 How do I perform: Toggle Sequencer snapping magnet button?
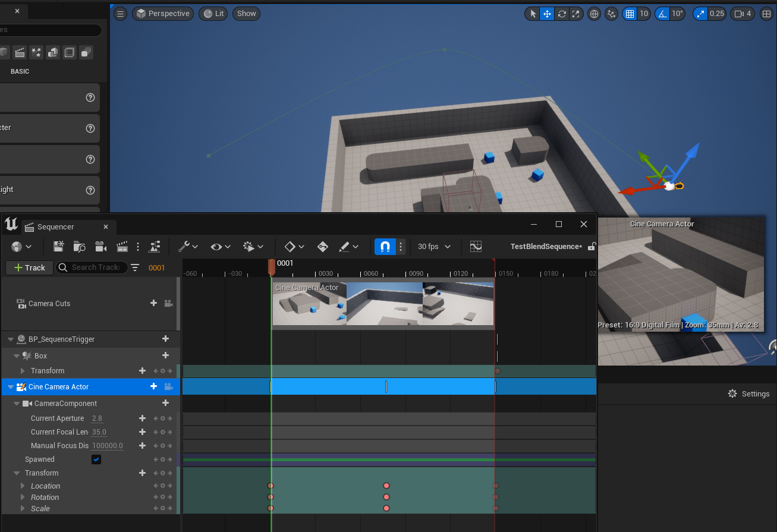tap(385, 246)
